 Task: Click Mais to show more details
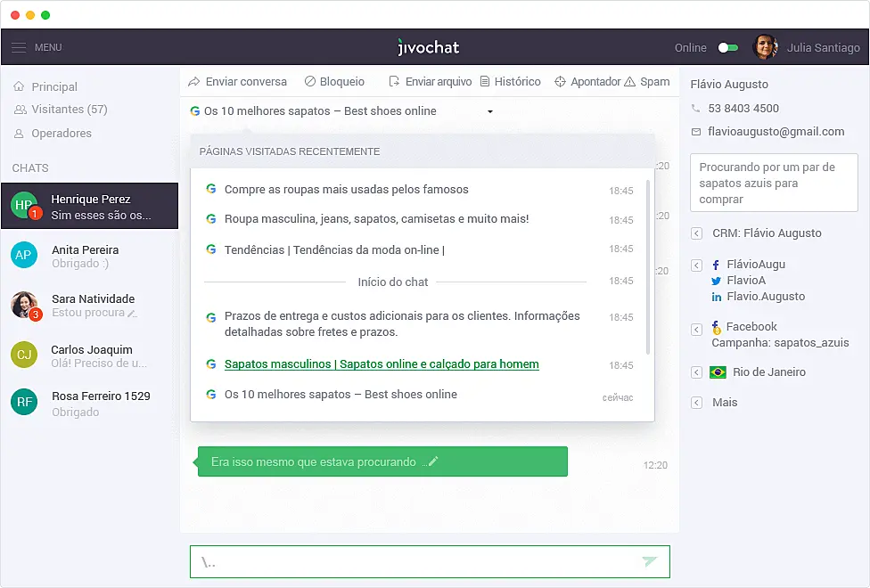pos(724,403)
